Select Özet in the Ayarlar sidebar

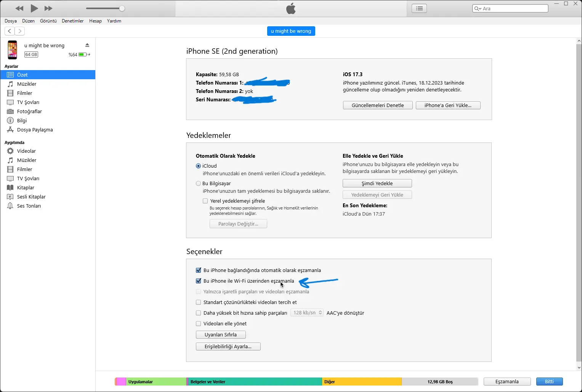48,75
